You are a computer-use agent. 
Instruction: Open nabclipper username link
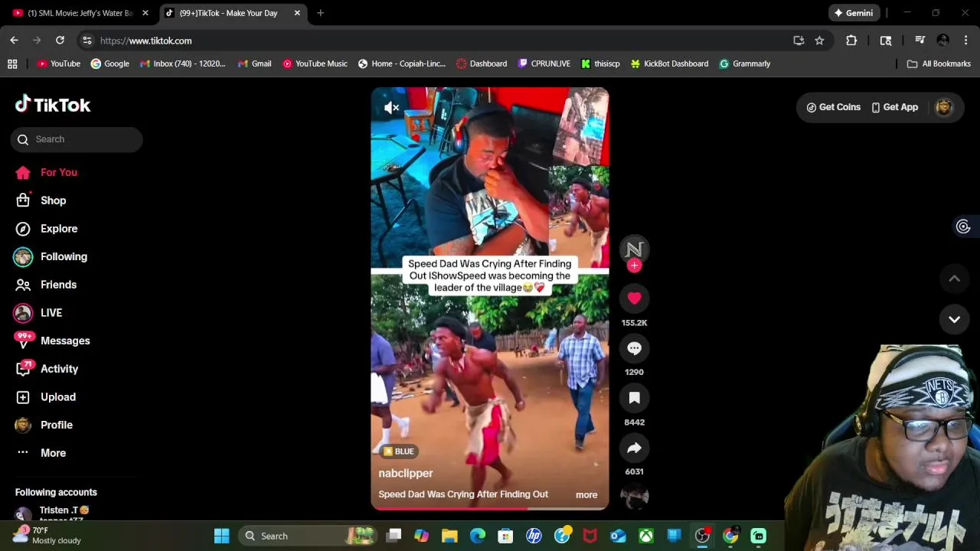(x=406, y=473)
